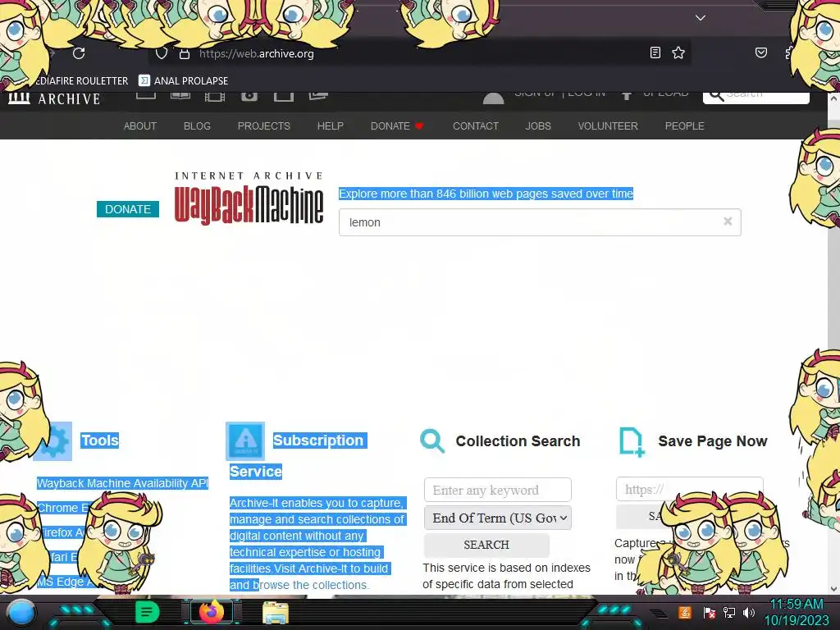Open the Internet Archive logo home link
Viewport: 840px width, 630px height.
click(x=54, y=98)
